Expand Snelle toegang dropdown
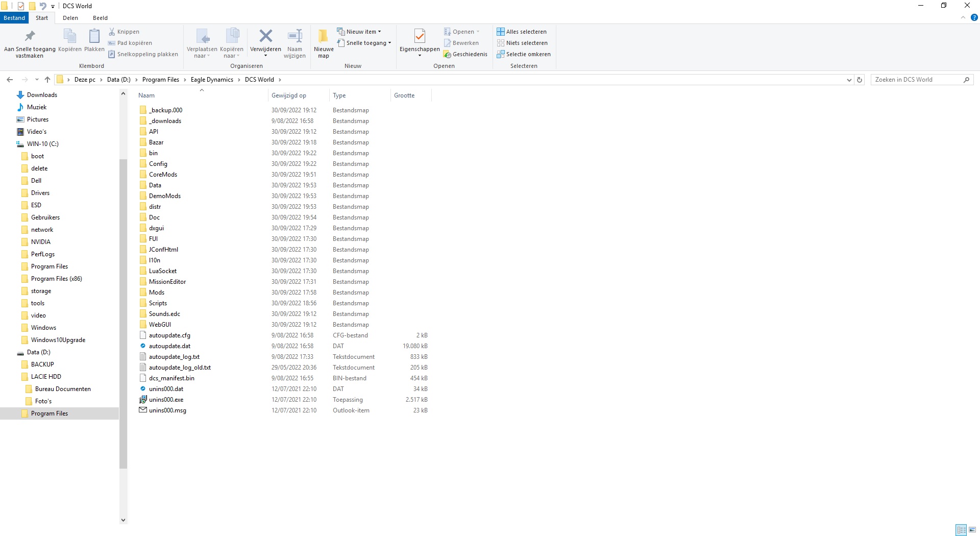 point(389,43)
